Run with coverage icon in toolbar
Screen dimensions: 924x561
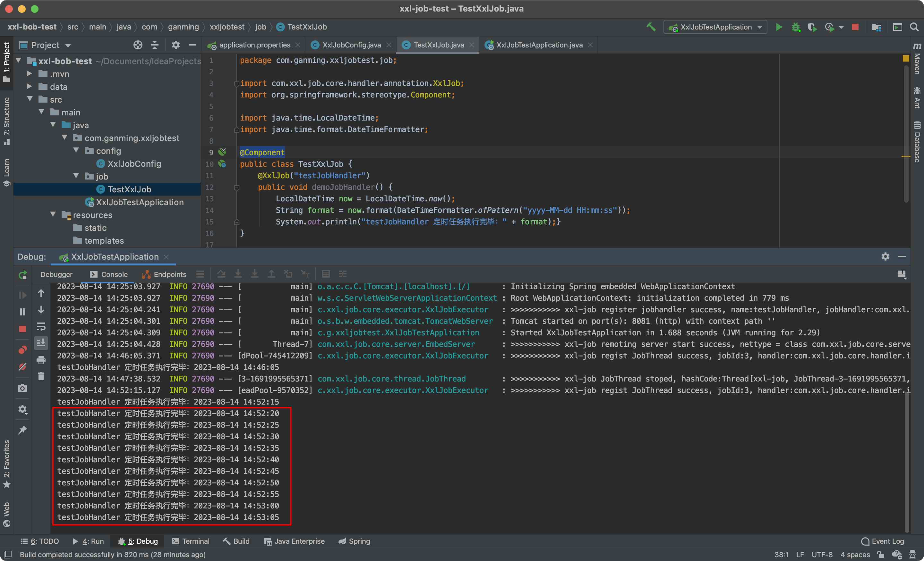click(x=812, y=27)
